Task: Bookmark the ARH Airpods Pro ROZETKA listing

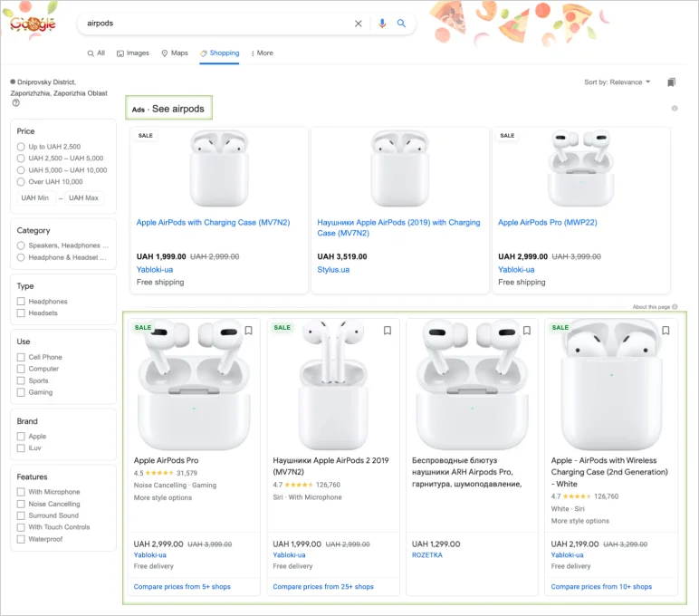Action: (527, 330)
